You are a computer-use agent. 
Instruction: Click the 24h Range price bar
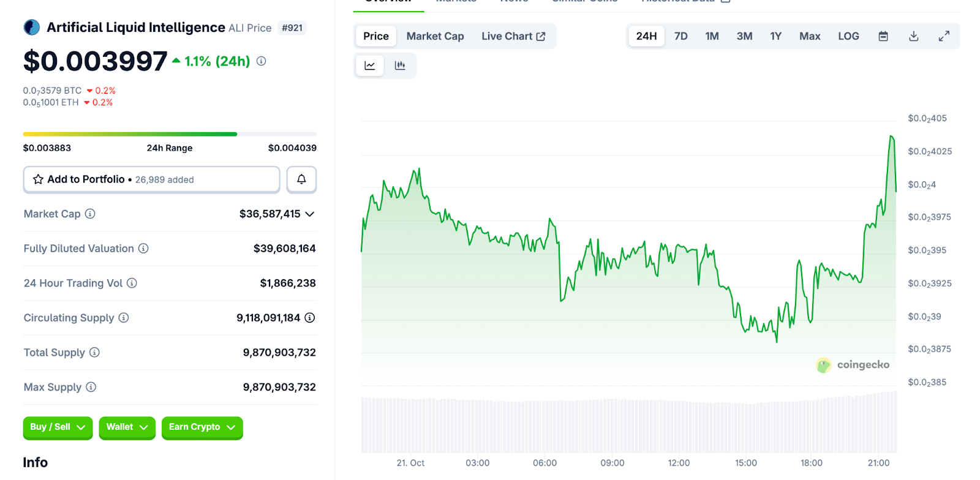tap(170, 134)
